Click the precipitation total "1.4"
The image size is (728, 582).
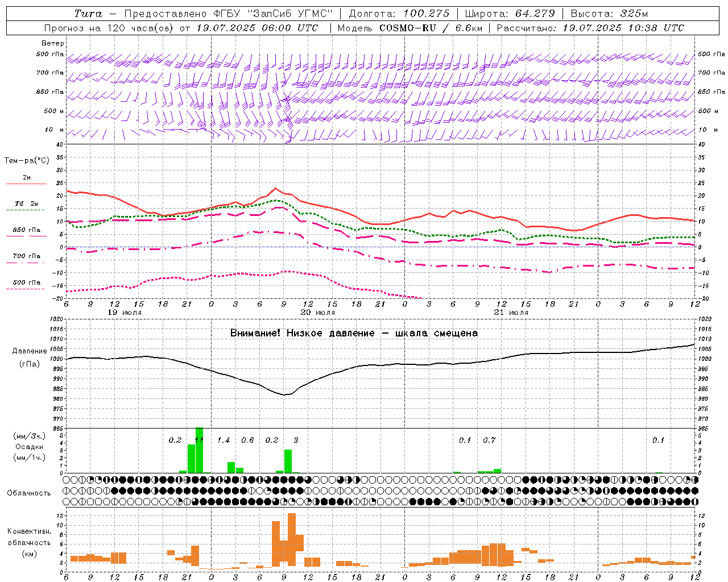click(x=224, y=440)
